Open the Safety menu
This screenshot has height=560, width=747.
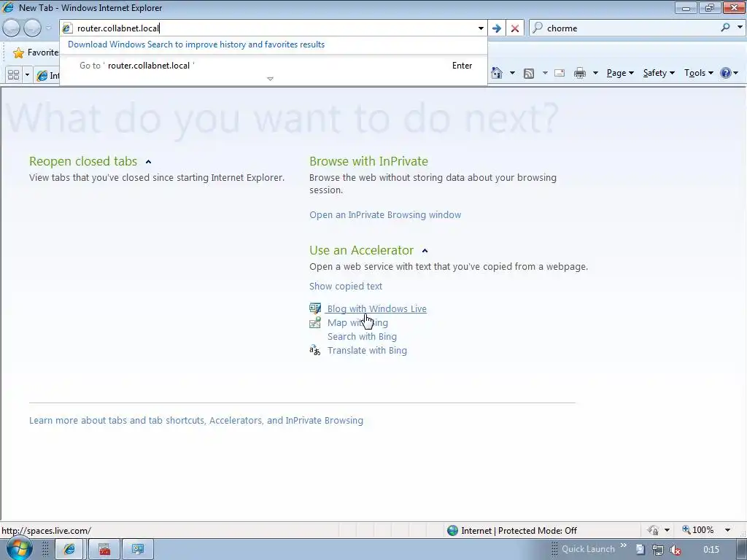tap(659, 73)
